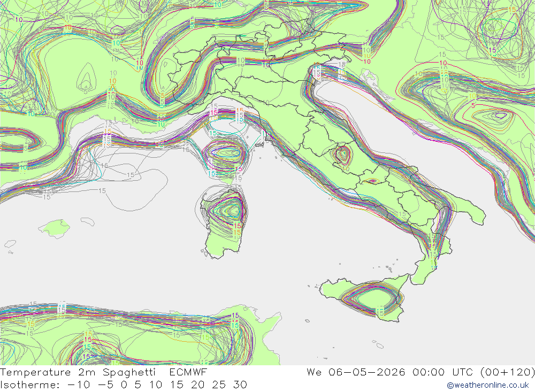Click the 'Temperature 2m Spaghetti ECMWF' title

coord(103,372)
